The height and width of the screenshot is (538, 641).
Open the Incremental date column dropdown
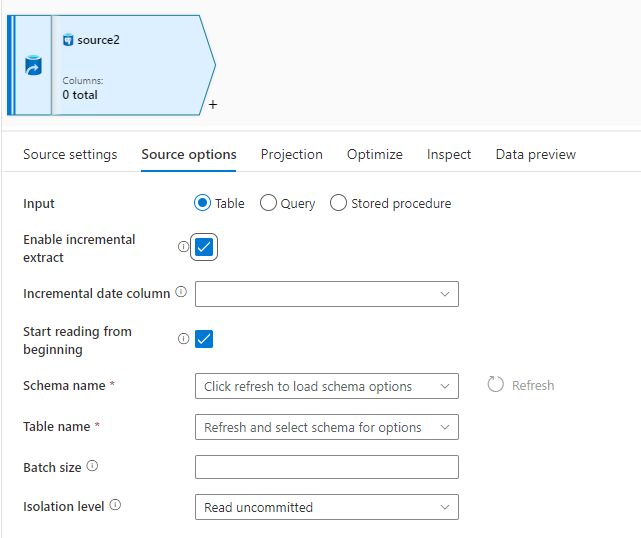(327, 294)
